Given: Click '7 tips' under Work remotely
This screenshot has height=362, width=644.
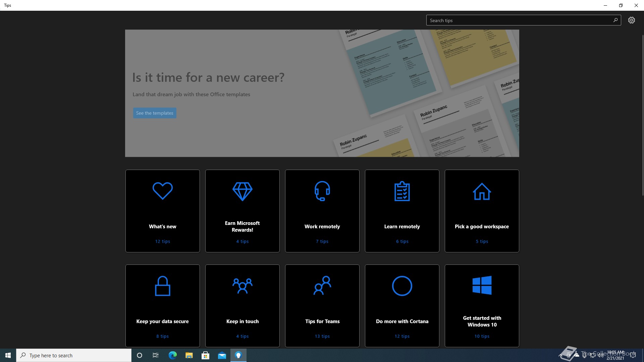Looking at the screenshot, I should (322, 241).
